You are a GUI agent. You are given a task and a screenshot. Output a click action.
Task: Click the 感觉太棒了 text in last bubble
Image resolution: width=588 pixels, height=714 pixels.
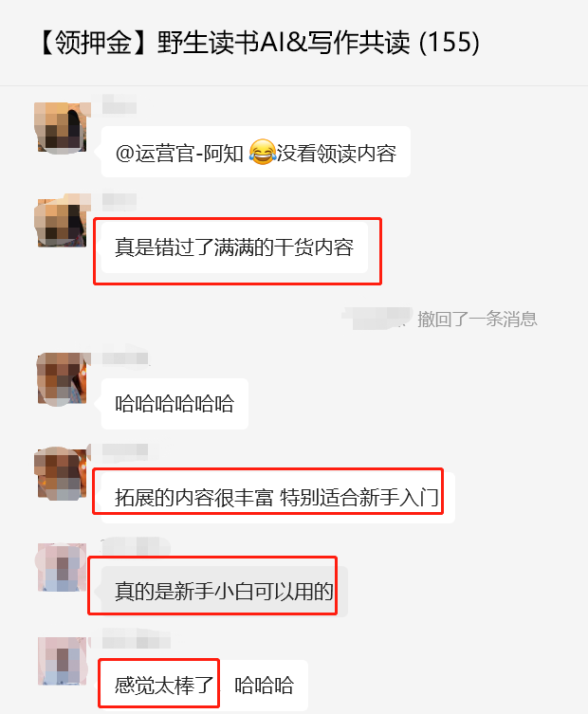pyautogui.click(x=164, y=686)
